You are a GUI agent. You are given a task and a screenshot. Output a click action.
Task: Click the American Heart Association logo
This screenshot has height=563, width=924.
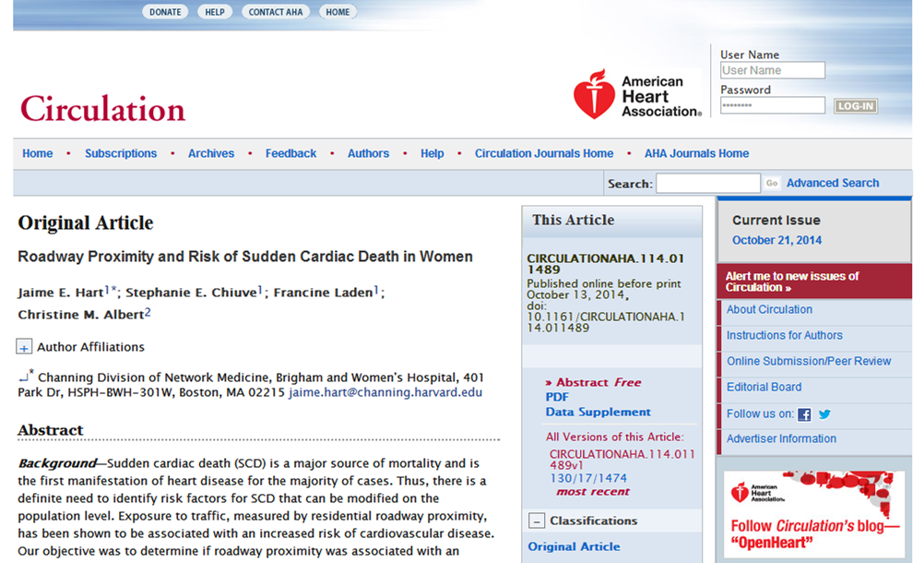click(x=637, y=95)
